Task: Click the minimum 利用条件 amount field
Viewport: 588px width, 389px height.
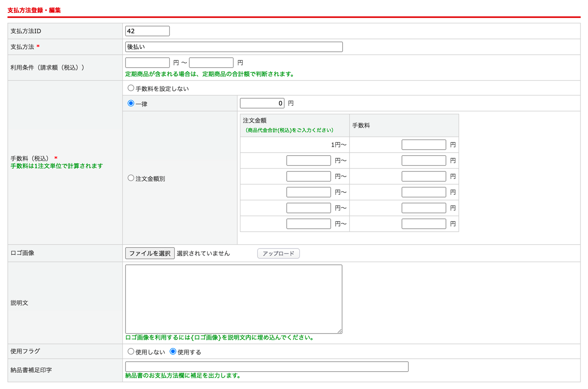Action: pos(147,63)
